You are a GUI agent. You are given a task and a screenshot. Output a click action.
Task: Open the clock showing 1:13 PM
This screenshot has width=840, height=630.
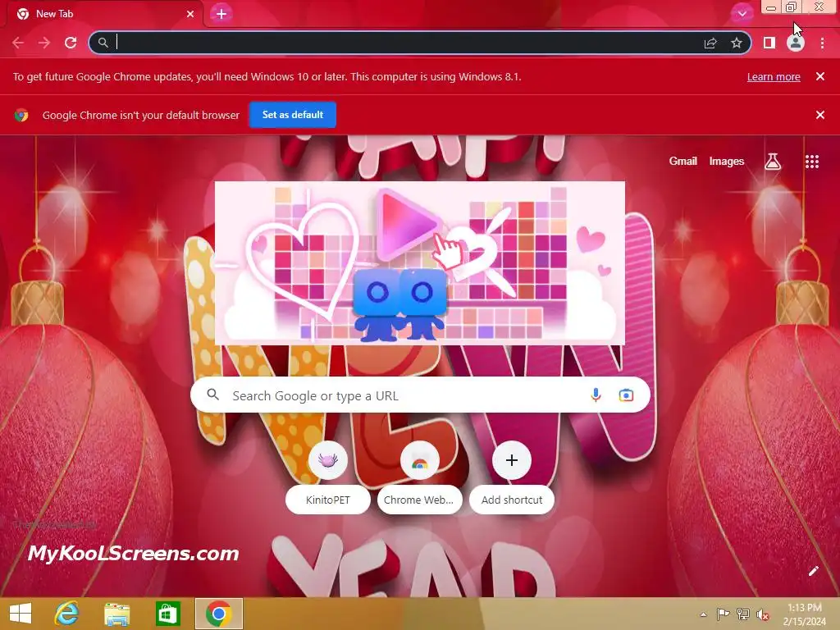coord(804,614)
